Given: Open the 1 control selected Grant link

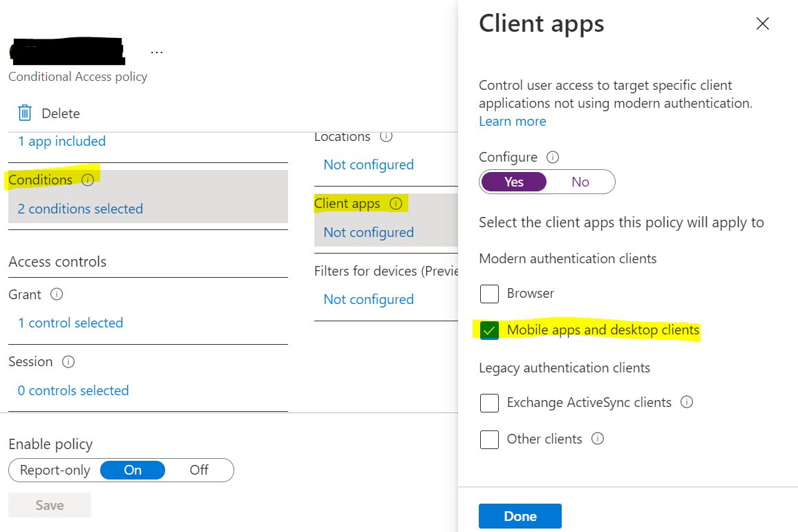Looking at the screenshot, I should point(70,323).
